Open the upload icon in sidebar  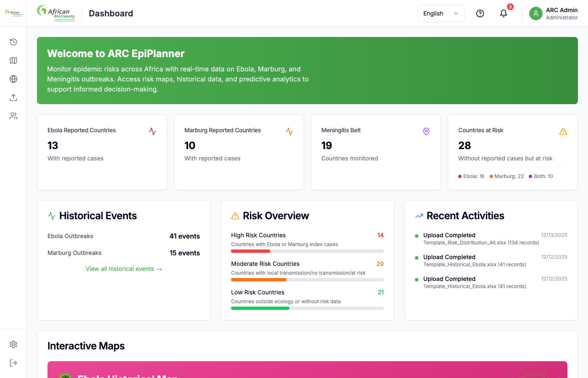coord(13,97)
